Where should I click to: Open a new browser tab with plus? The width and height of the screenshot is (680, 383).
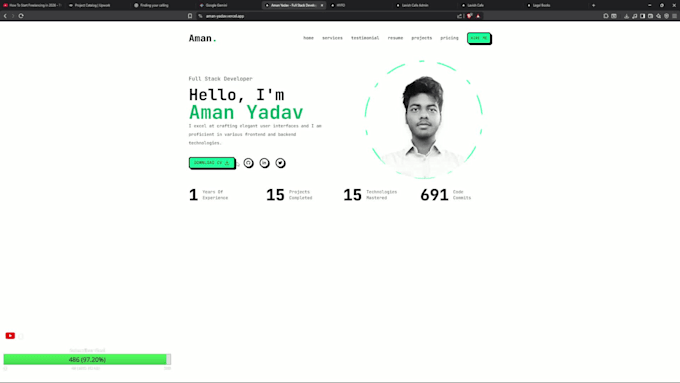tap(593, 5)
